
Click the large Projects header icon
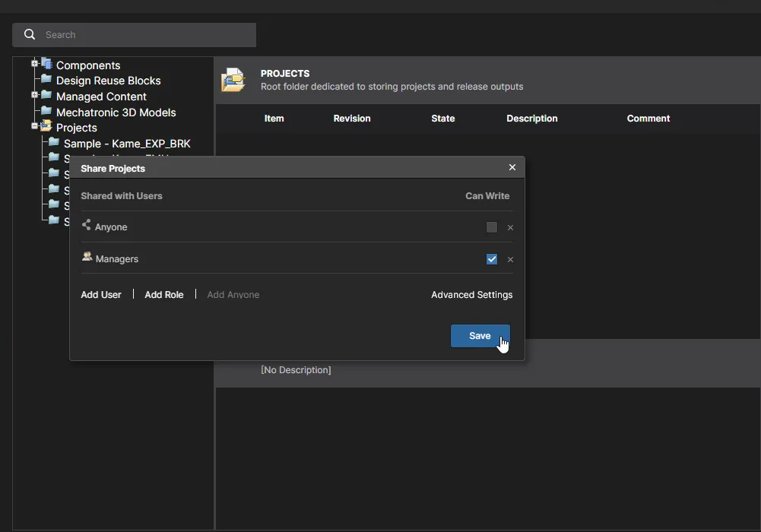[233, 80]
